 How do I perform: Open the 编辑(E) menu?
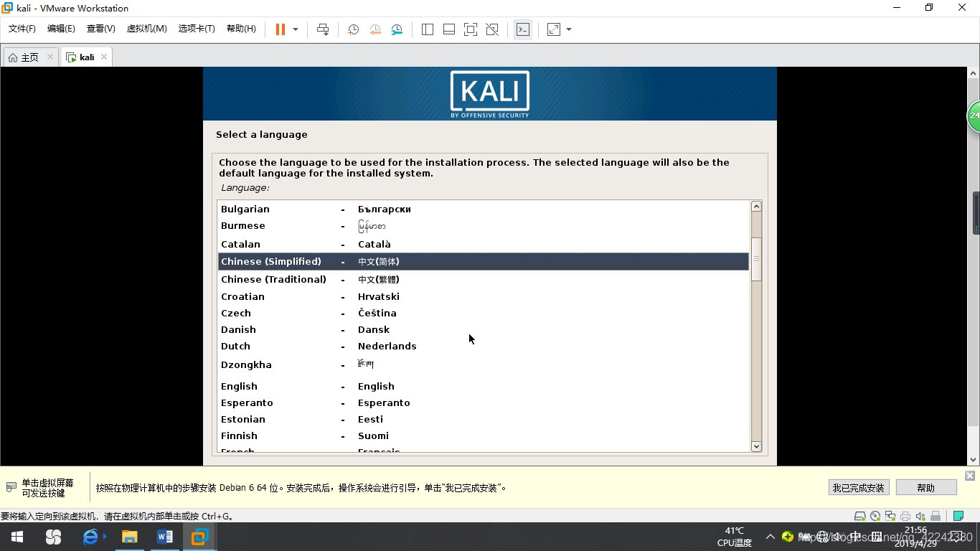click(x=61, y=29)
